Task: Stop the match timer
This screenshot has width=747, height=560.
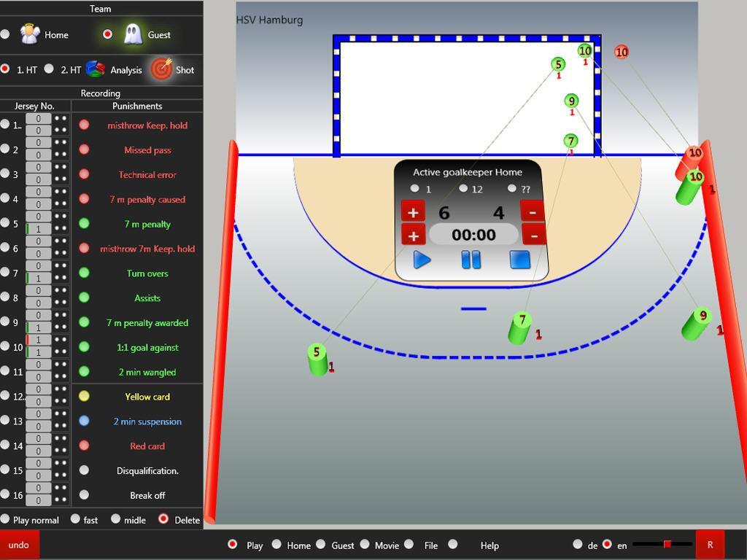Action: 519,260
